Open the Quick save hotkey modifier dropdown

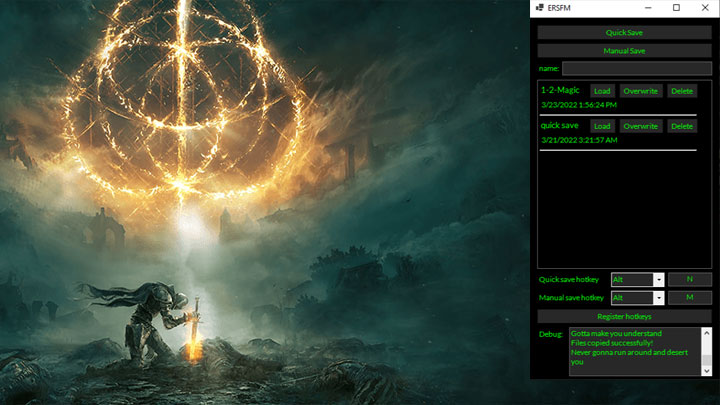[659, 280]
